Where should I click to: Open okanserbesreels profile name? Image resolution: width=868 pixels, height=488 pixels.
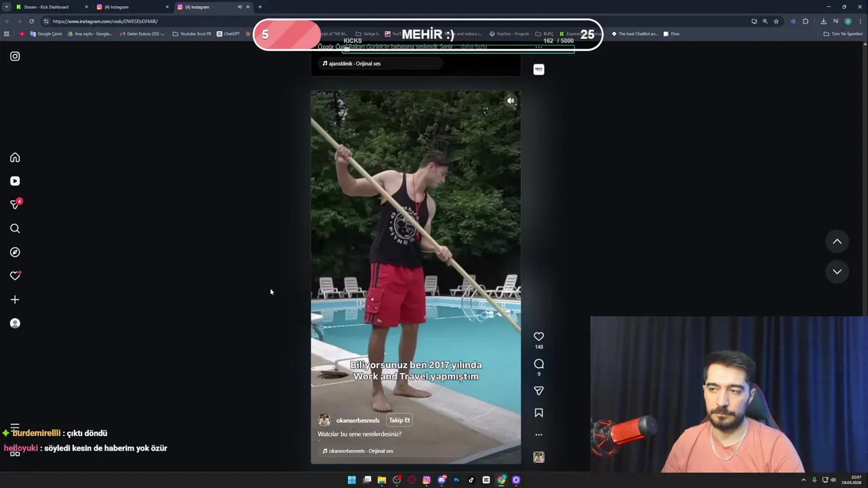tap(358, 420)
